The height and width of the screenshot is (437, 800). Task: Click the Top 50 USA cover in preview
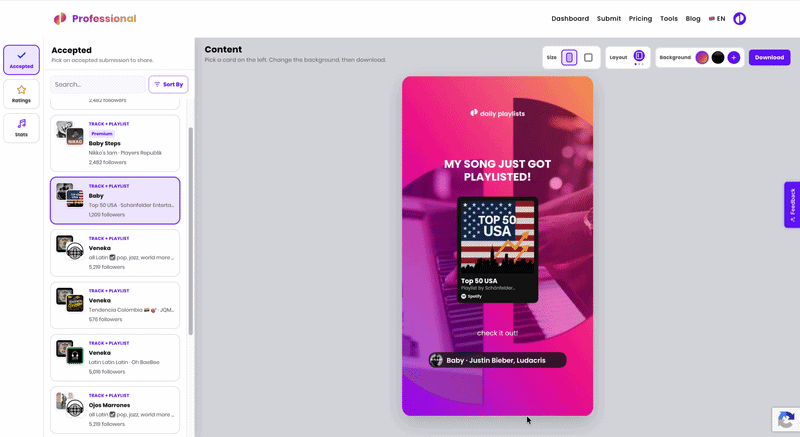(x=497, y=236)
